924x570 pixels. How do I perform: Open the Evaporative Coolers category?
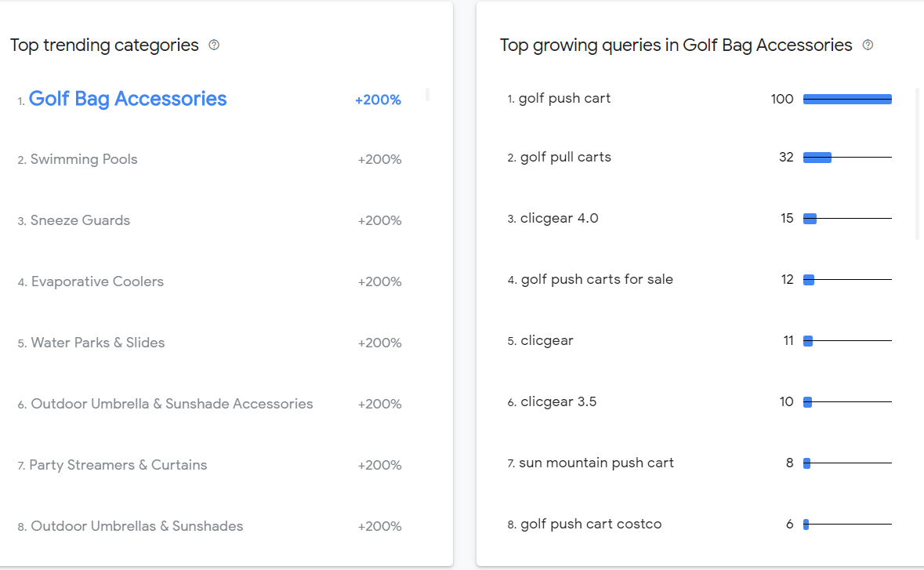pyautogui.click(x=97, y=281)
